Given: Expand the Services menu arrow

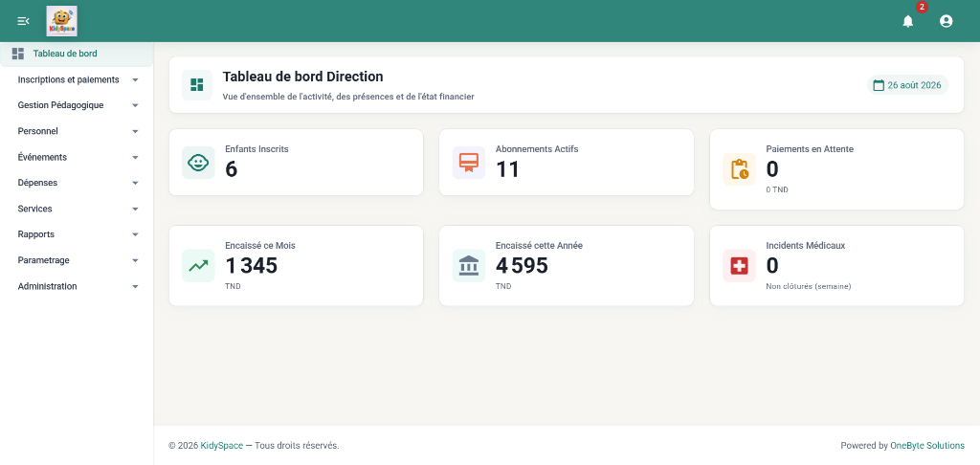Looking at the screenshot, I should (135, 209).
